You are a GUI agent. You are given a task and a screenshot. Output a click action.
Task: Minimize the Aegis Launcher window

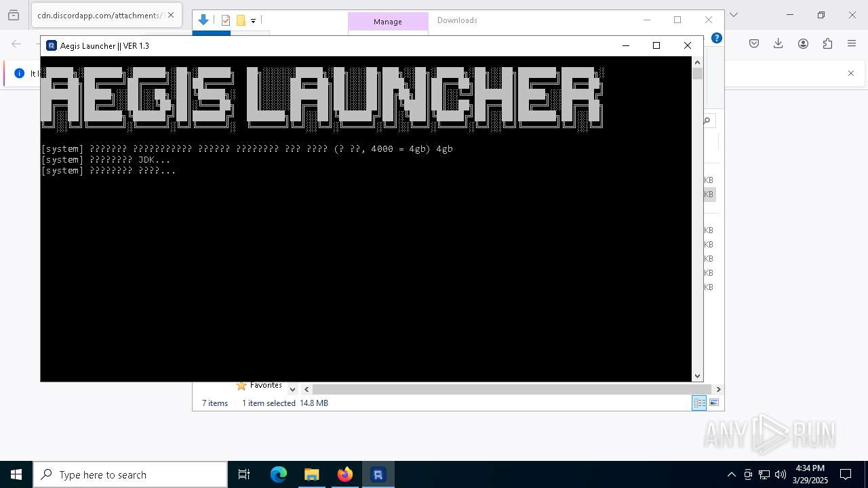[626, 45]
